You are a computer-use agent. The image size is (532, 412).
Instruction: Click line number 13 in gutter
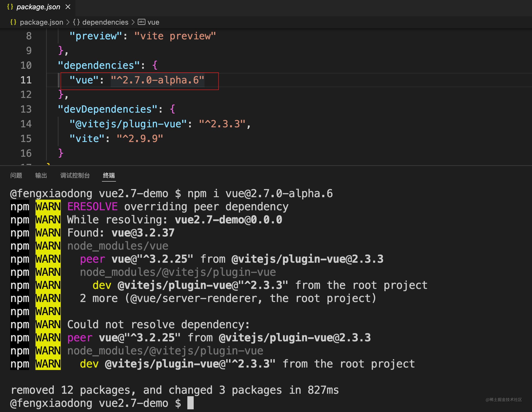[26, 109]
